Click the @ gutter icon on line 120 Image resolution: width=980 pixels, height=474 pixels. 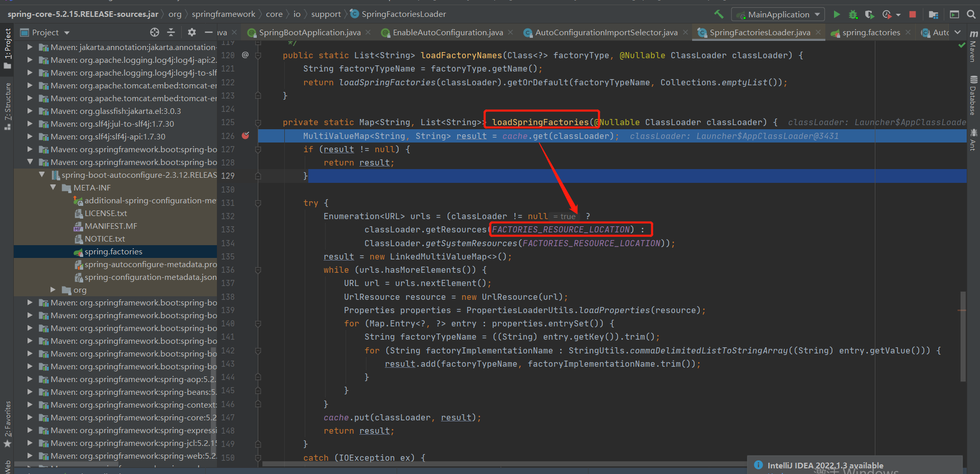(x=245, y=55)
